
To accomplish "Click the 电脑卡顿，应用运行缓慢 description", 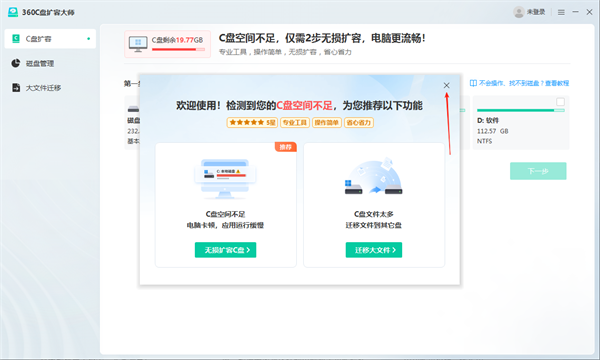I will (225, 225).
